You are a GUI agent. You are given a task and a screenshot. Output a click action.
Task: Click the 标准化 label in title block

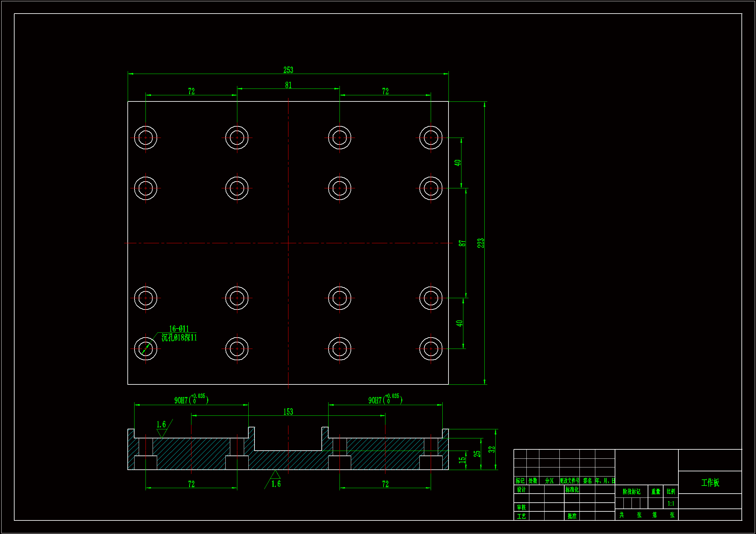click(572, 490)
